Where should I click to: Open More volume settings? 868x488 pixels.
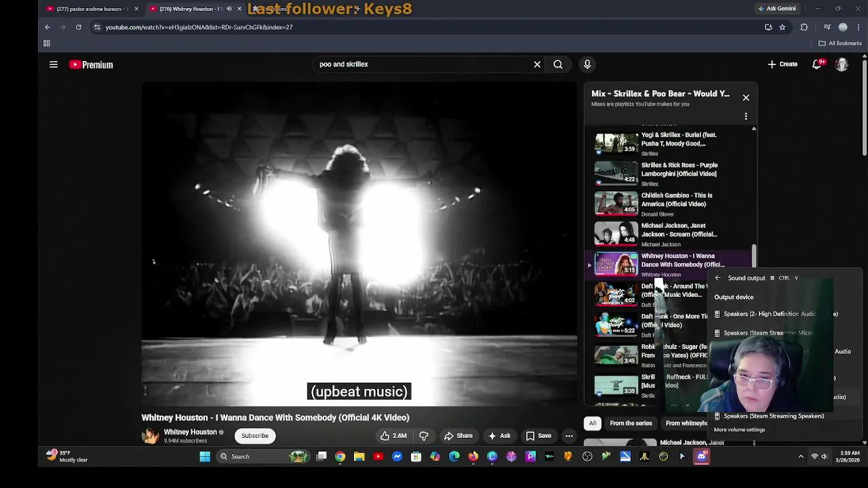pyautogui.click(x=739, y=430)
